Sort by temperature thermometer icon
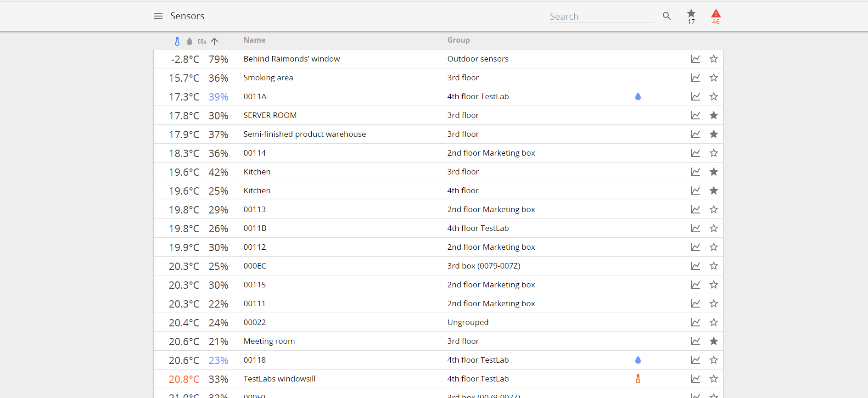The width and height of the screenshot is (868, 398). coord(177,41)
